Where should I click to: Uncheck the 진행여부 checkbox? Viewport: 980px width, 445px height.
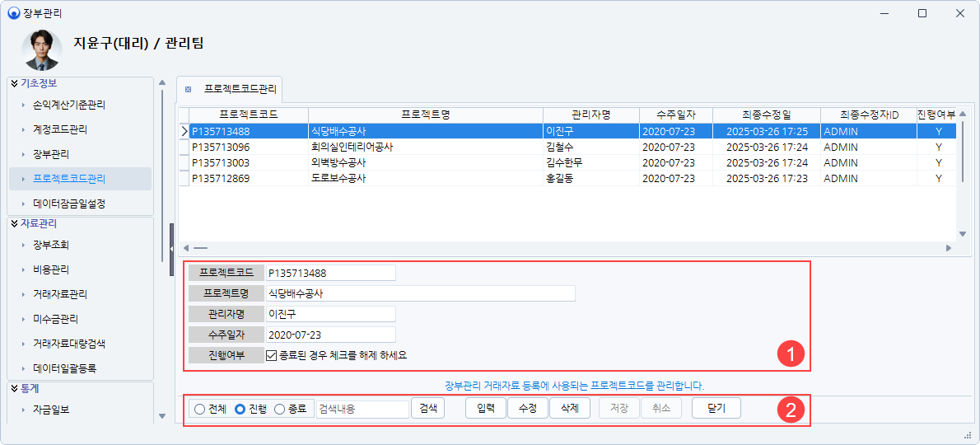click(x=272, y=355)
